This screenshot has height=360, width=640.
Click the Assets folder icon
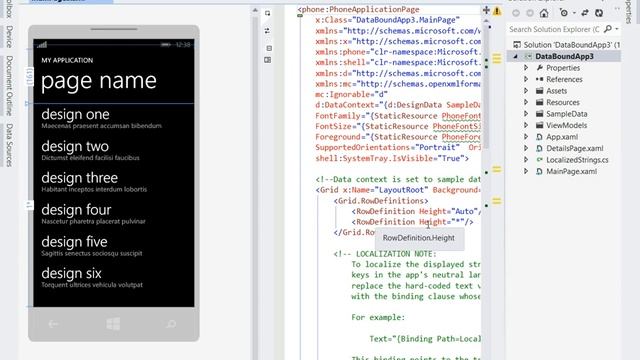540,91
